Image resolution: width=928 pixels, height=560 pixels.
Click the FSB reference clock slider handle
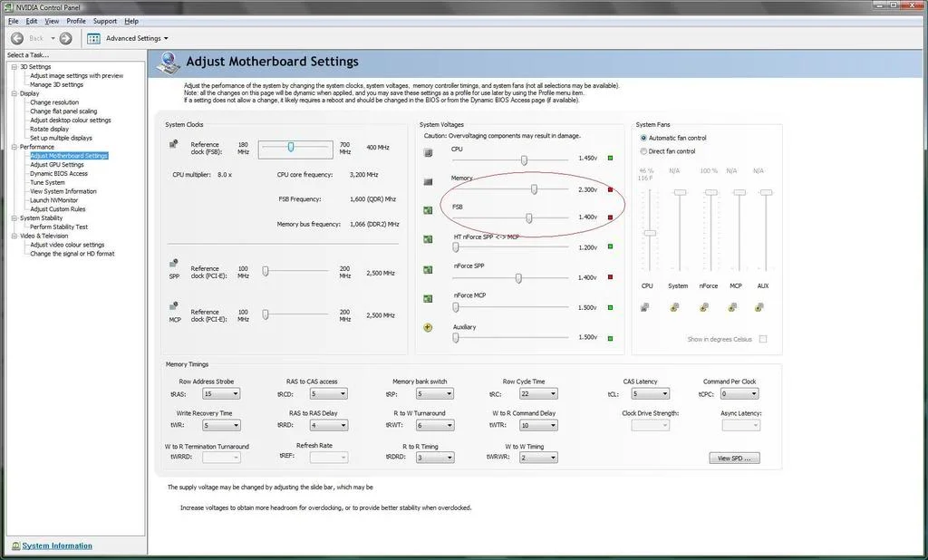click(x=291, y=147)
